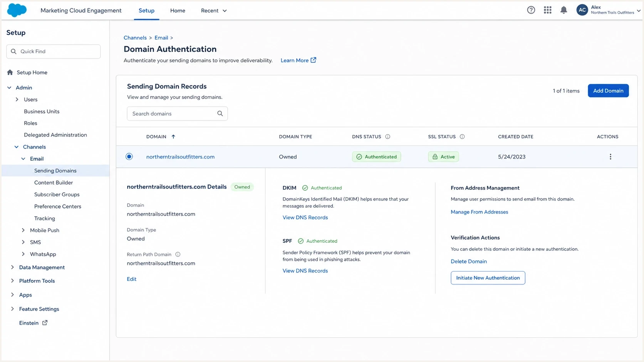
Task: Click the AC user avatar
Action: 582,10
